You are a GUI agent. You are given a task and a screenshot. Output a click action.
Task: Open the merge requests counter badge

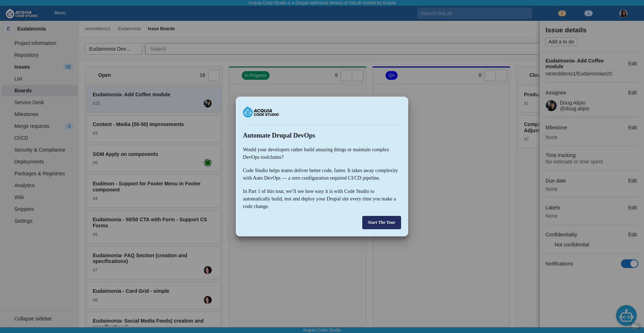(x=588, y=13)
